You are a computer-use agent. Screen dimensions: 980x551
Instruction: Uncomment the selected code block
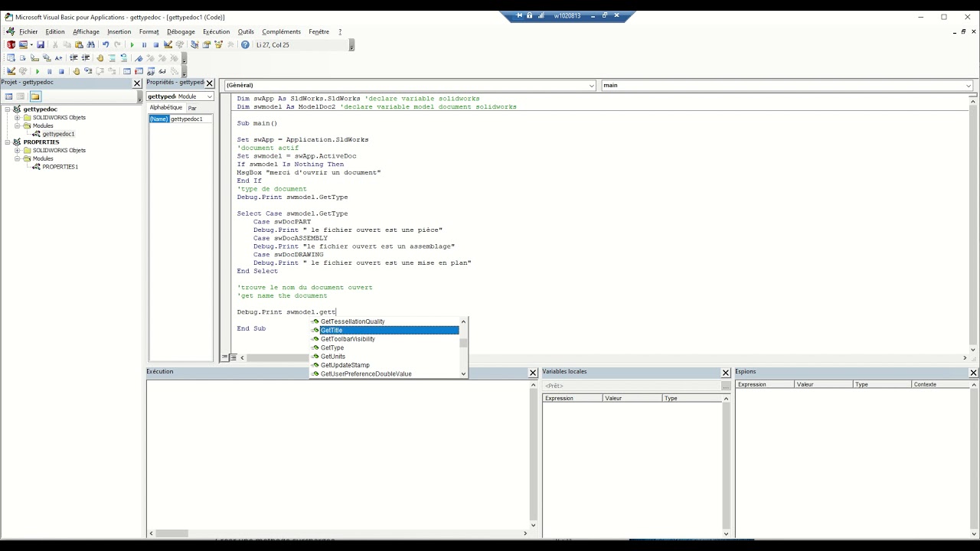123,57
